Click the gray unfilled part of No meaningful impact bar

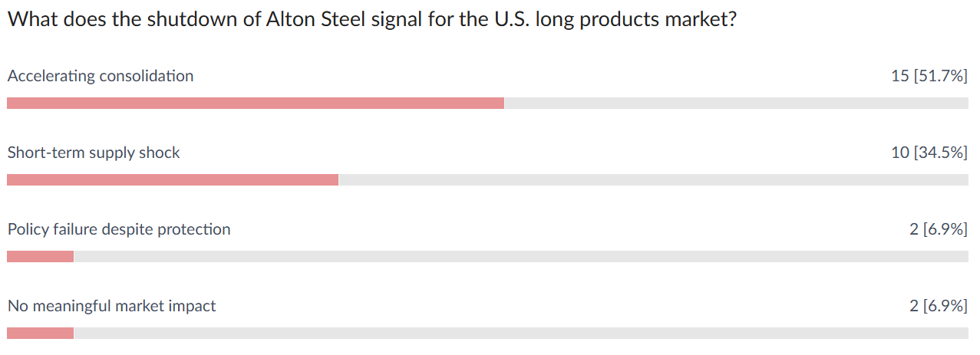tap(520, 333)
